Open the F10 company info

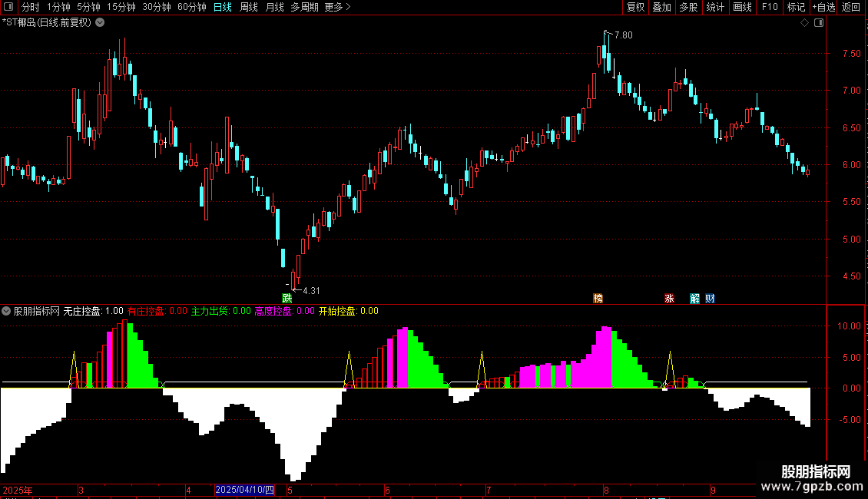(770, 7)
